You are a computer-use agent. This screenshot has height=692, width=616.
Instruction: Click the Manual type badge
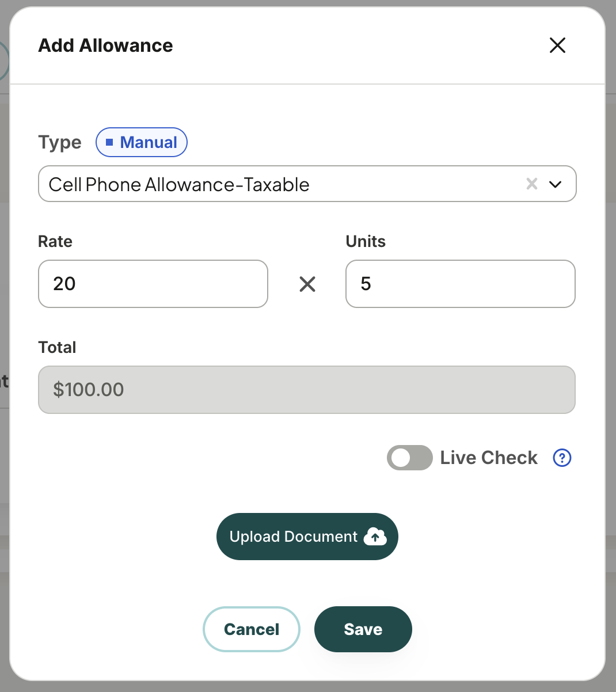pyautogui.click(x=142, y=142)
